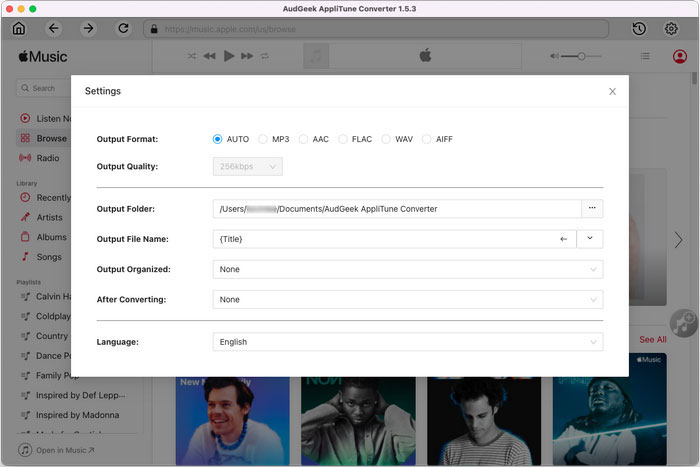The width and height of the screenshot is (700, 467).
Task: Select FLAC output format
Action: 355,139
